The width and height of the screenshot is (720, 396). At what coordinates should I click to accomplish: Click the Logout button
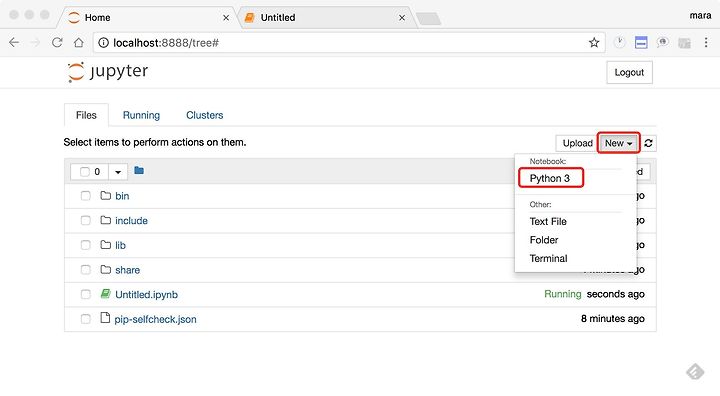pos(630,72)
